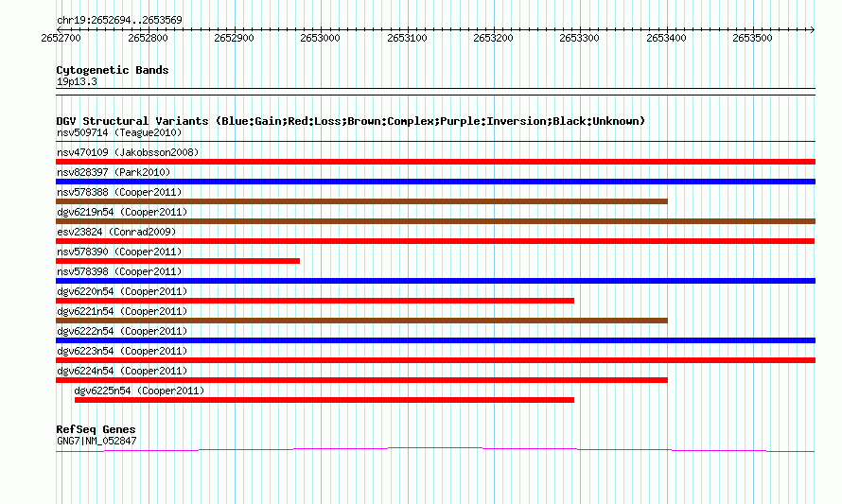The width and height of the screenshot is (842, 504).
Task: Click the brown bar for dgv6221n54
Action: tap(362, 321)
